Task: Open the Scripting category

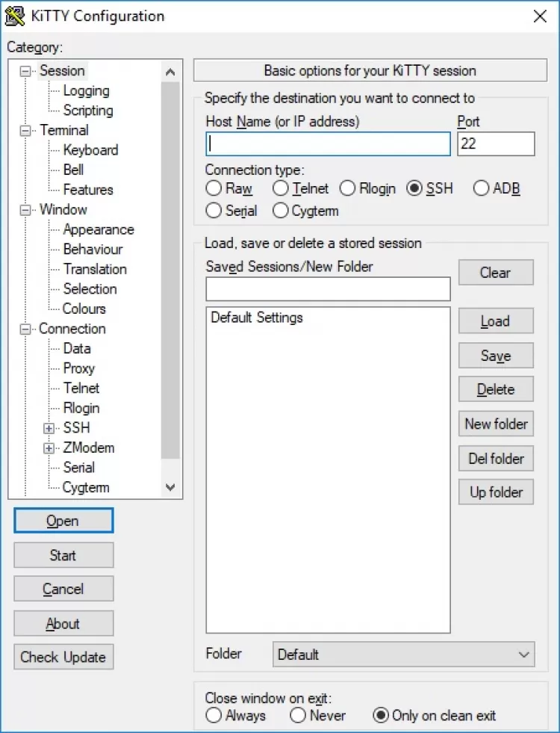Action: click(88, 111)
